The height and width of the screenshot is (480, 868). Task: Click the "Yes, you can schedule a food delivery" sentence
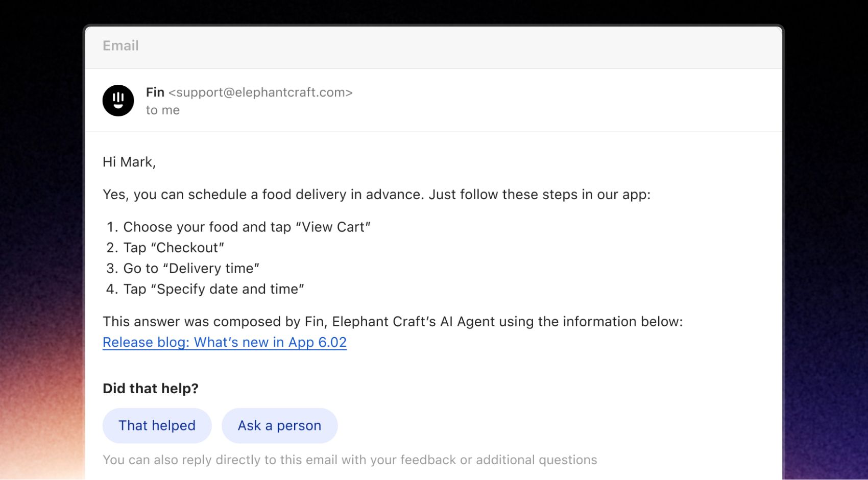point(377,195)
